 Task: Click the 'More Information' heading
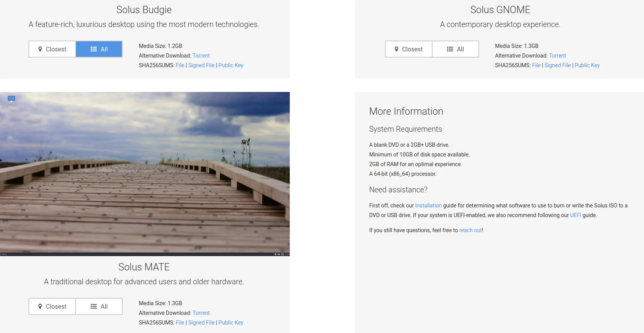coord(406,111)
